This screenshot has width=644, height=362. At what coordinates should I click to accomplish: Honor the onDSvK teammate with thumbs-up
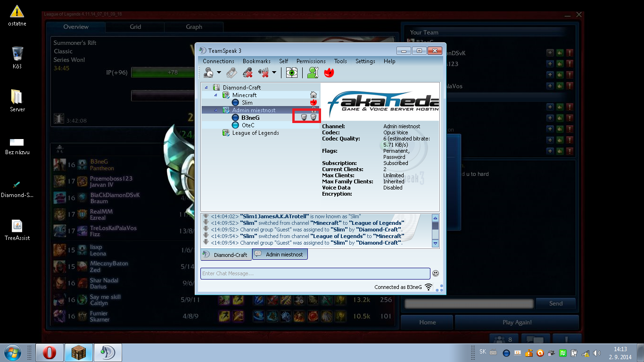coord(560,53)
